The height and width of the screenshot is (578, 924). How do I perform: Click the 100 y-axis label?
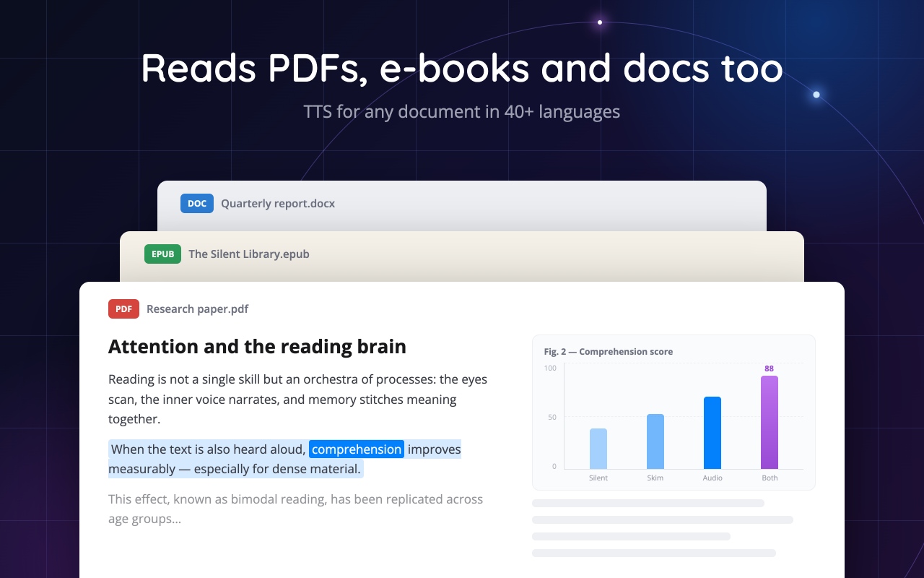[550, 368]
